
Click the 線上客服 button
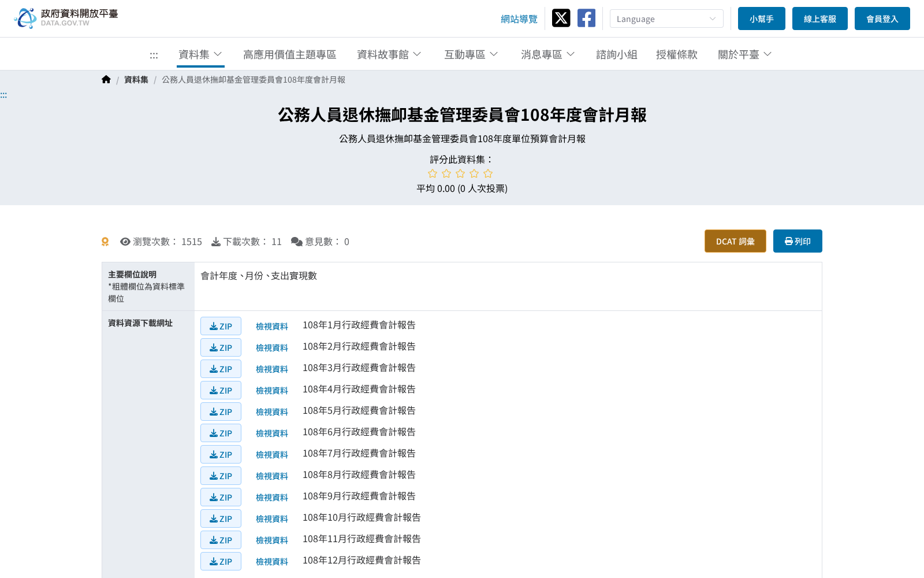[820, 18]
